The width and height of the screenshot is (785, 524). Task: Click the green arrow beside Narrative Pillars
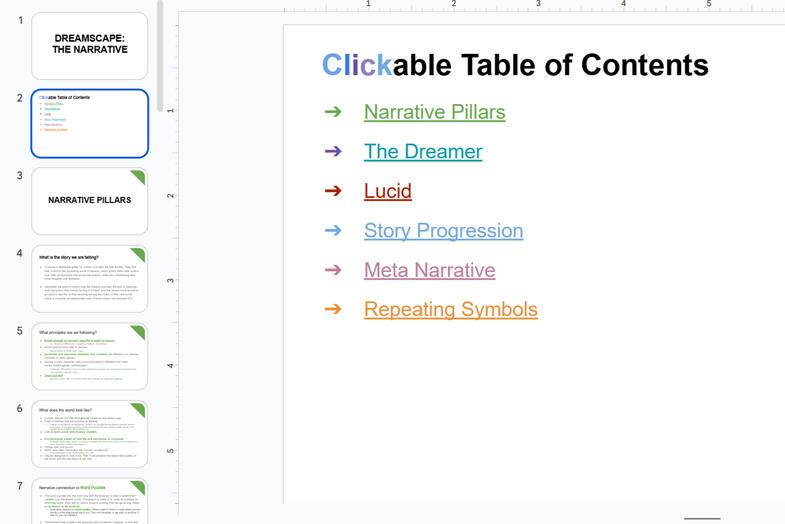tap(333, 112)
